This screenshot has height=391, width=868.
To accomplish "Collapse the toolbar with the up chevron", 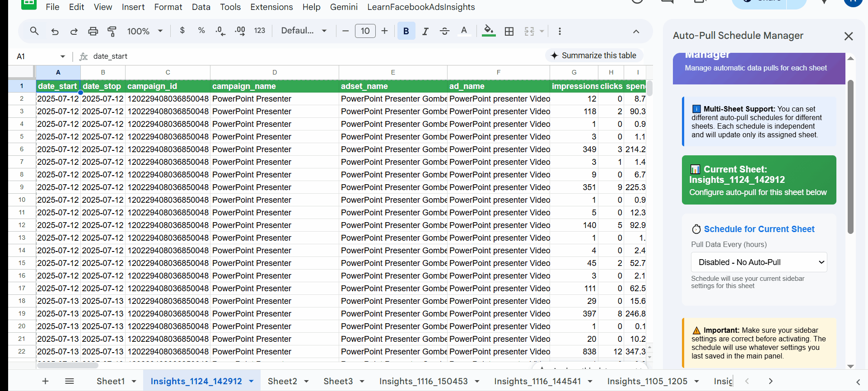I will [x=636, y=31].
